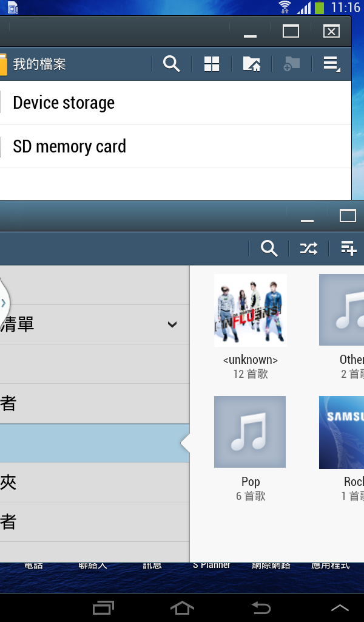Search music in the player toolbar

coord(269,248)
